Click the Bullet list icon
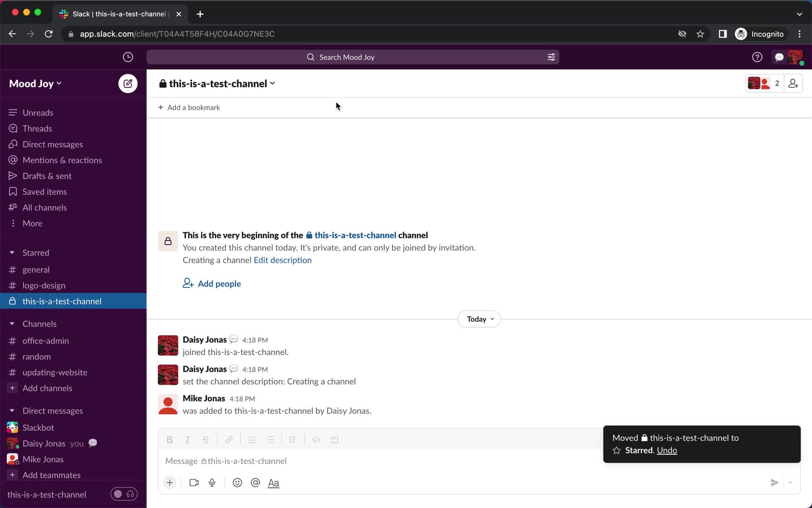 [270, 439]
